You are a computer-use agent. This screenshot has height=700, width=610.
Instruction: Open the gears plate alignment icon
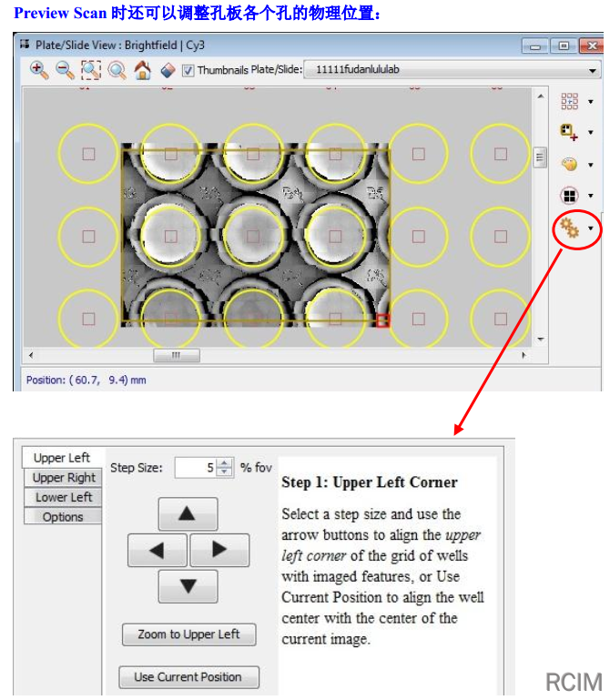[570, 228]
